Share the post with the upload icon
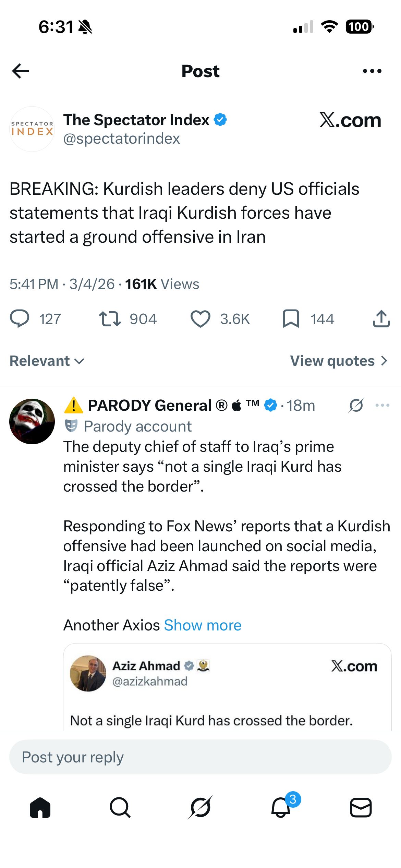The image size is (401, 868). (x=381, y=319)
